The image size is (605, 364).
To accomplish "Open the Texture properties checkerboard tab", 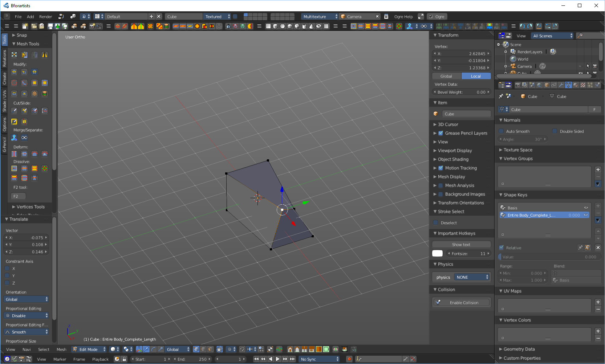I will [x=583, y=85].
